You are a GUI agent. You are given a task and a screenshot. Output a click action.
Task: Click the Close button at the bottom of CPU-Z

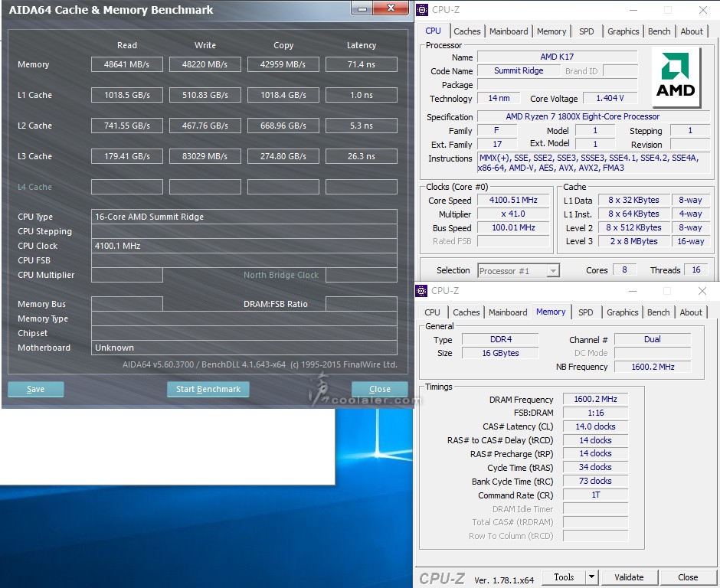688,577
